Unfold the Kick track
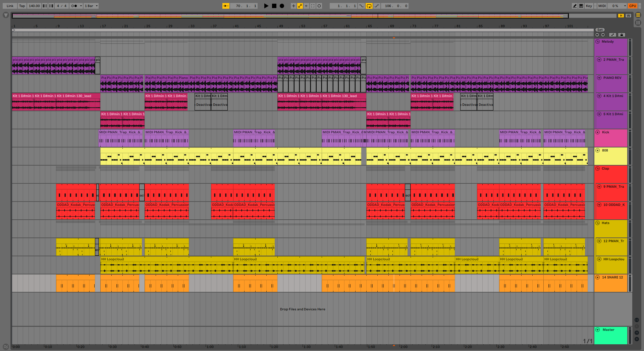 pyautogui.click(x=598, y=132)
